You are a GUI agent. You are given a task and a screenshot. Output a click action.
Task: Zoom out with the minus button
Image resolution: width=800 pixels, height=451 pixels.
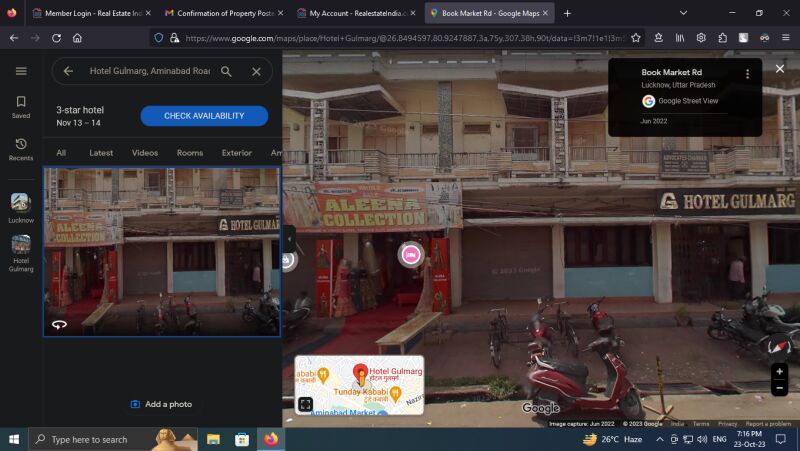tap(779, 388)
